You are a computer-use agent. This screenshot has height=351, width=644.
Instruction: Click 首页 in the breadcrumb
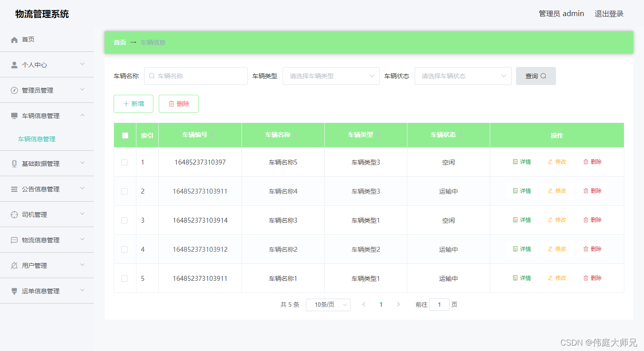(x=120, y=42)
